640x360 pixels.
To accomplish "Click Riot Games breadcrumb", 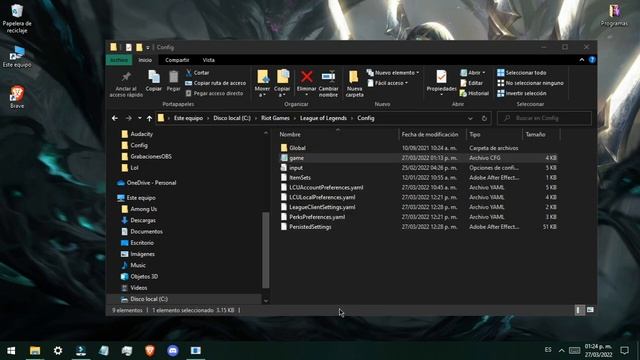I will click(275, 118).
